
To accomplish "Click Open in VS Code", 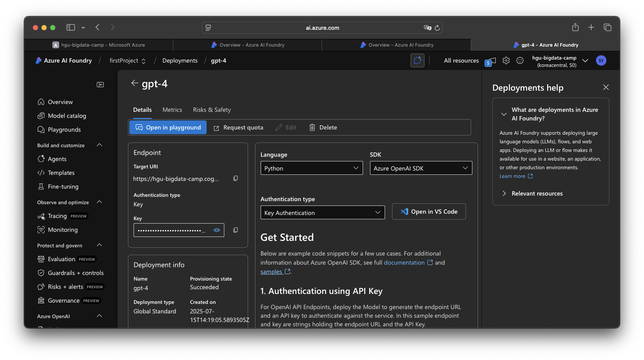I will click(x=429, y=212).
